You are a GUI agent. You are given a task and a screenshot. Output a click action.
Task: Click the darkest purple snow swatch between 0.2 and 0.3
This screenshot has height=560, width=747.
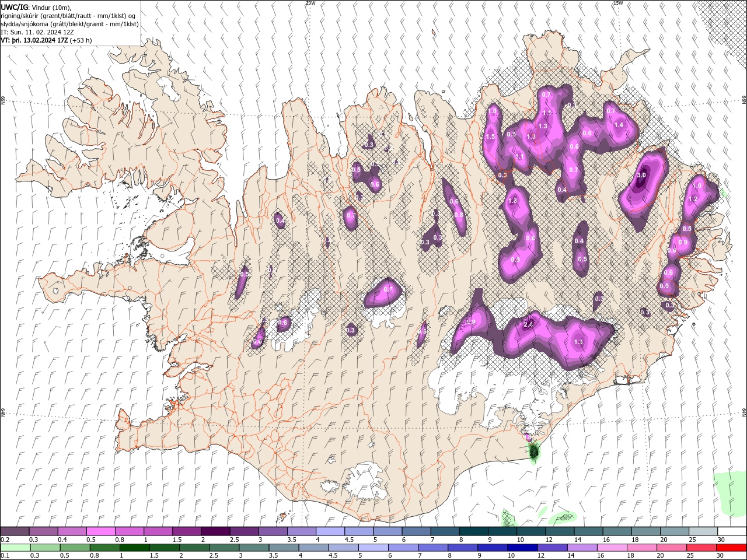(x=15, y=531)
